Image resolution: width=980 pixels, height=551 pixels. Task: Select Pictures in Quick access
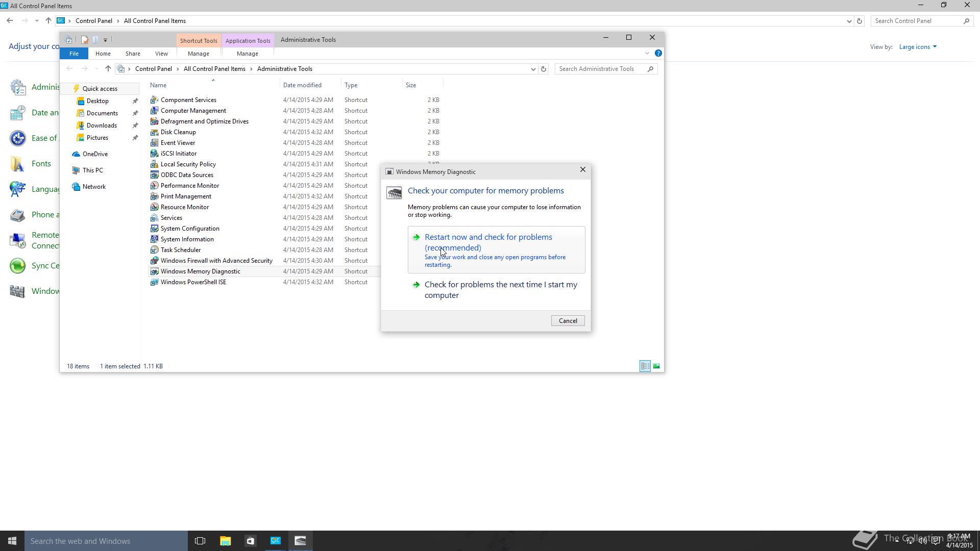point(97,138)
